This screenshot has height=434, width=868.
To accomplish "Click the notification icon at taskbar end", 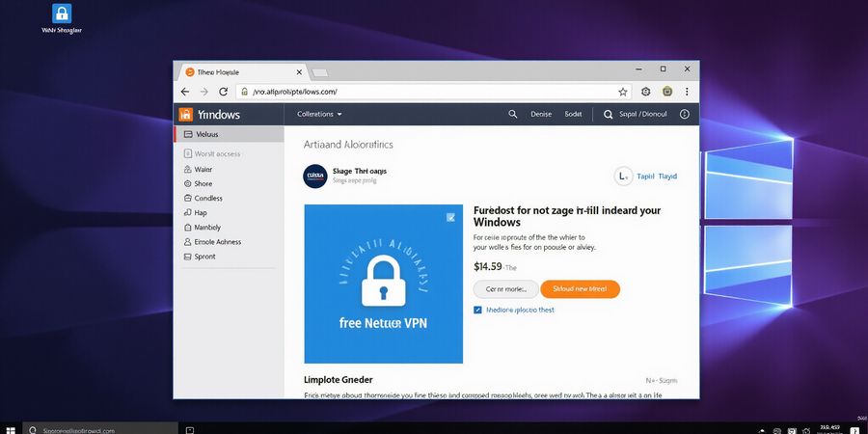I will [x=854, y=431].
